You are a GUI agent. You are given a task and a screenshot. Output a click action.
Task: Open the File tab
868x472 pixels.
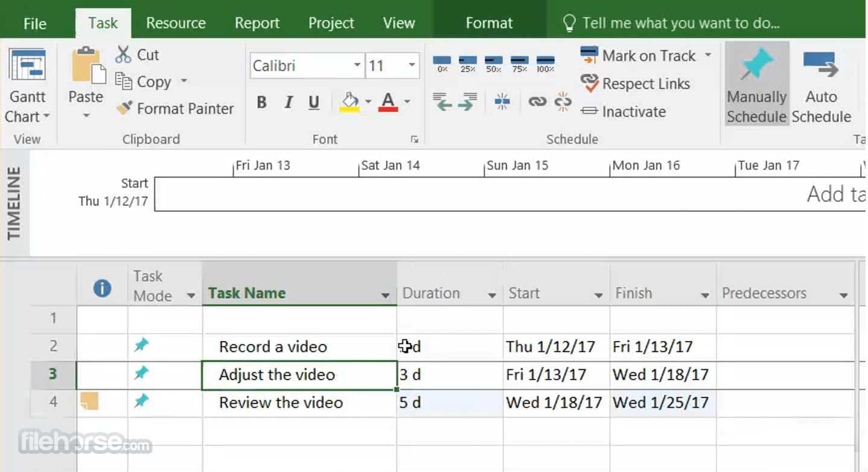[35, 24]
